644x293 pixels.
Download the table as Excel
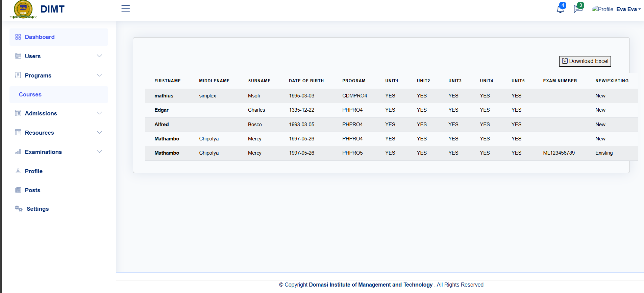pos(585,61)
